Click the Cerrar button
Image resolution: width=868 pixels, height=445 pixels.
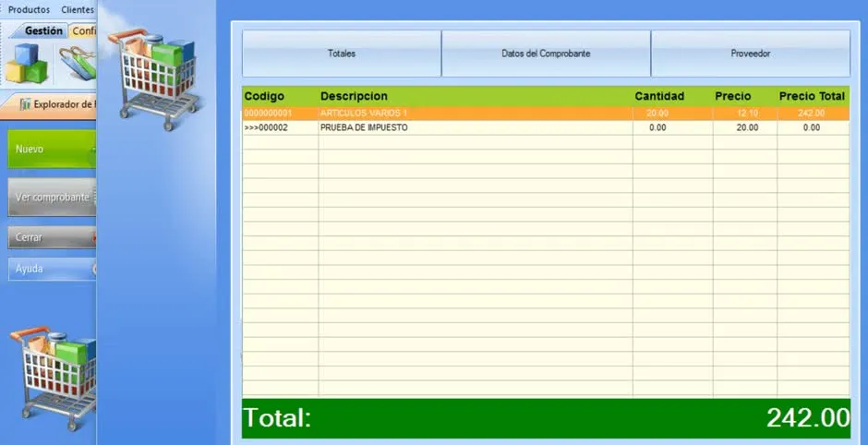click(x=52, y=237)
